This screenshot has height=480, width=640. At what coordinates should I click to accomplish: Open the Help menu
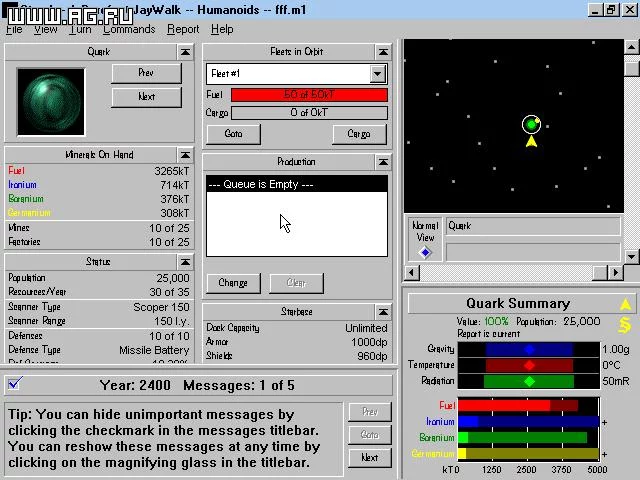[222, 29]
